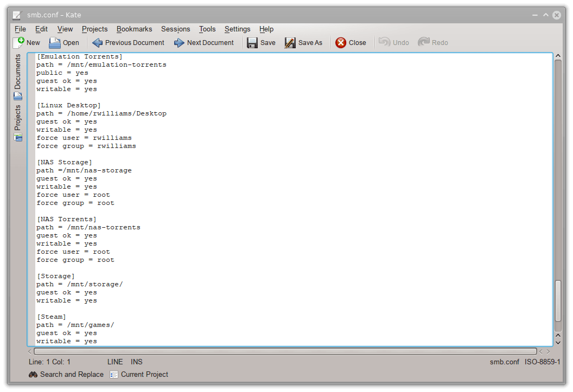Click the vertical scrollbar handle
Image resolution: width=573 pixels, height=392 pixels.
(x=558, y=301)
